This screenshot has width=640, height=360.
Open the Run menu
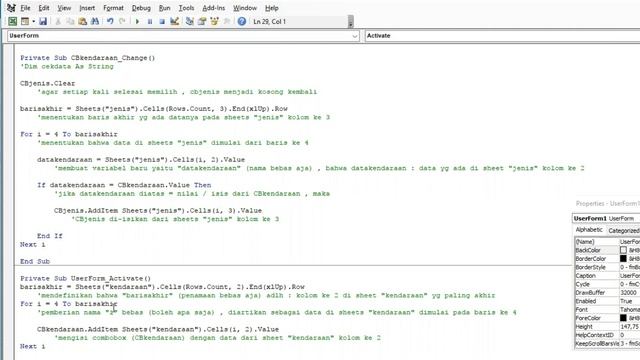[x=164, y=8]
